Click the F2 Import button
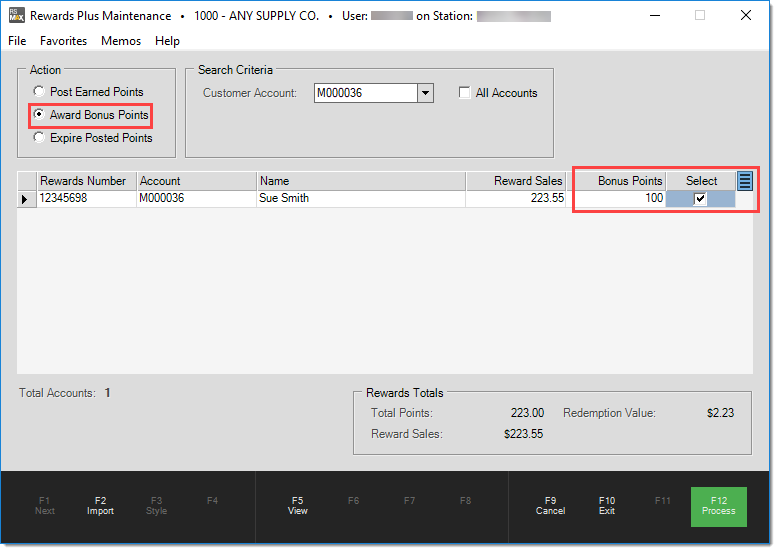The image size is (777, 551). [x=100, y=506]
